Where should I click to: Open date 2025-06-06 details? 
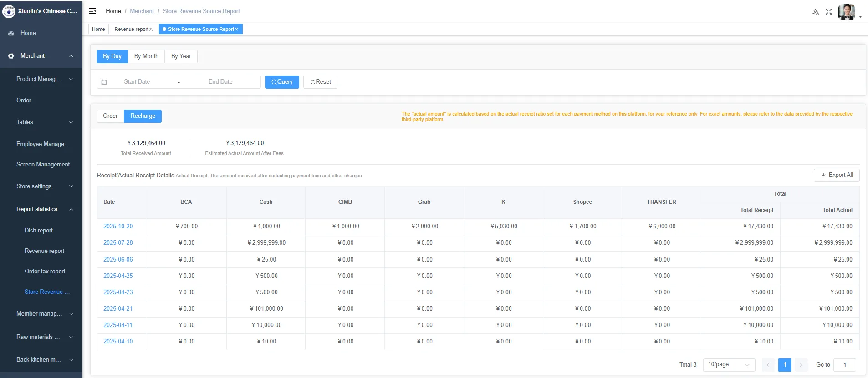[x=118, y=260]
